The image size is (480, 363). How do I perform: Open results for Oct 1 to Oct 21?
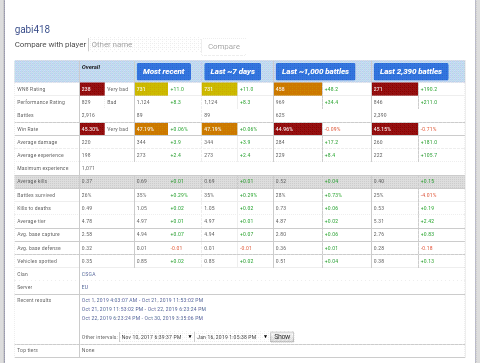coord(142,300)
